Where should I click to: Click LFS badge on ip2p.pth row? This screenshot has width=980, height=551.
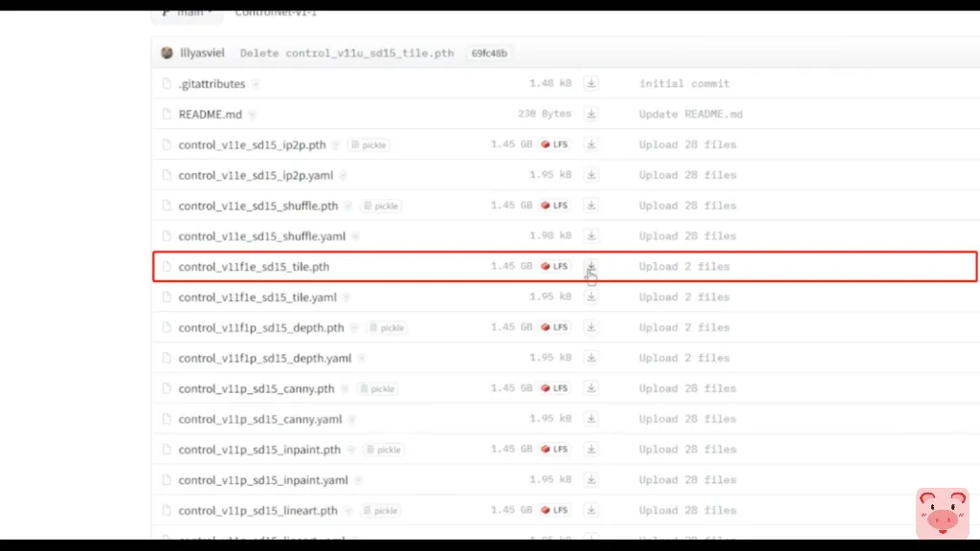coord(554,144)
